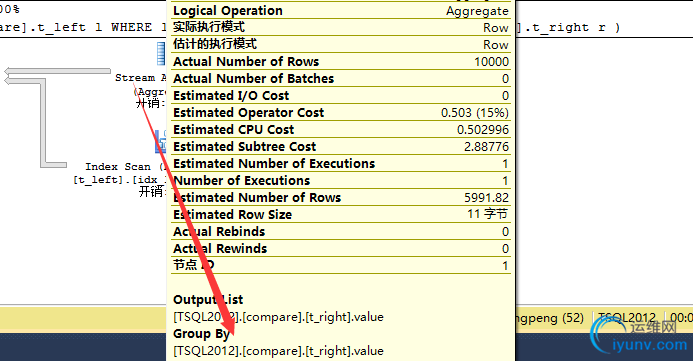
Task: Click the Estimated Number of Executions row
Action: coord(341,163)
